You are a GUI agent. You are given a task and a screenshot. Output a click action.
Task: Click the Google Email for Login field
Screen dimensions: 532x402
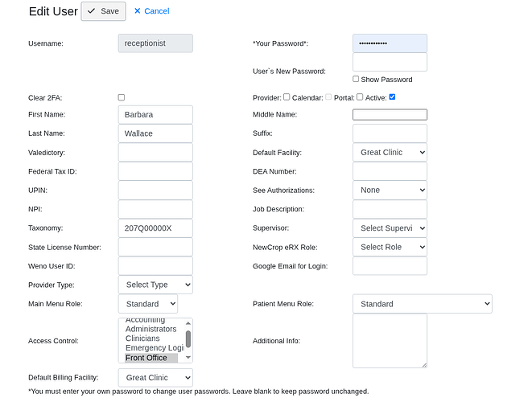[x=390, y=266]
